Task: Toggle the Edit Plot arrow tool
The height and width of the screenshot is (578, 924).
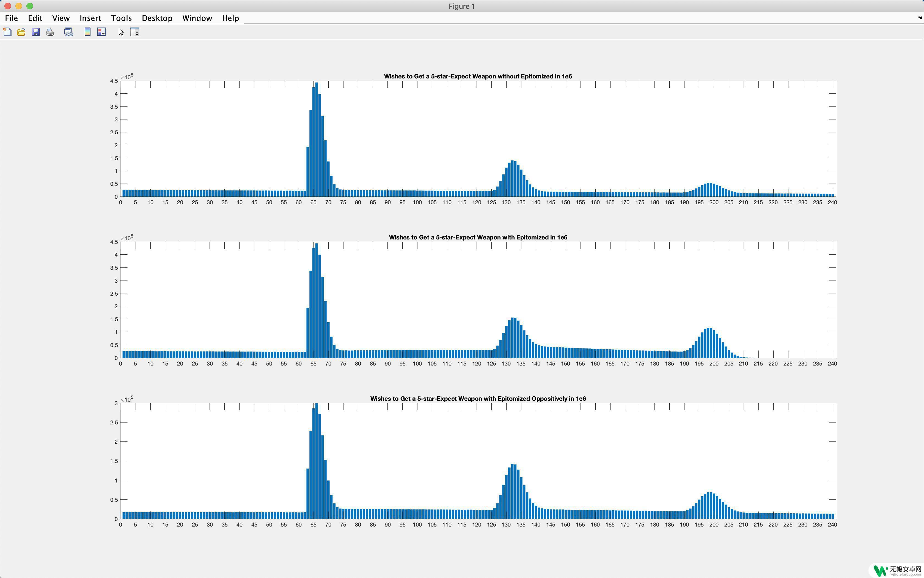Action: pyautogui.click(x=121, y=32)
